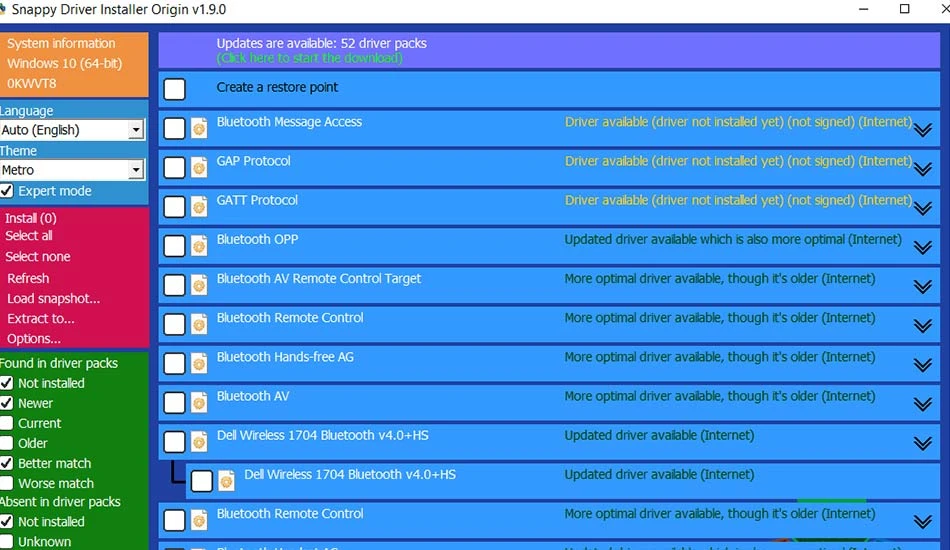Select the Bluetooth OPP driver checkbox

coord(174,246)
